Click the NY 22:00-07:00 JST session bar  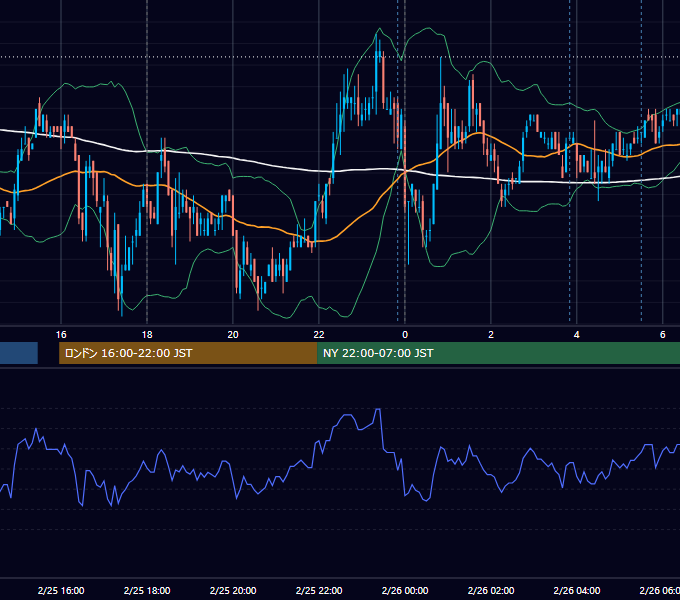tap(498, 353)
